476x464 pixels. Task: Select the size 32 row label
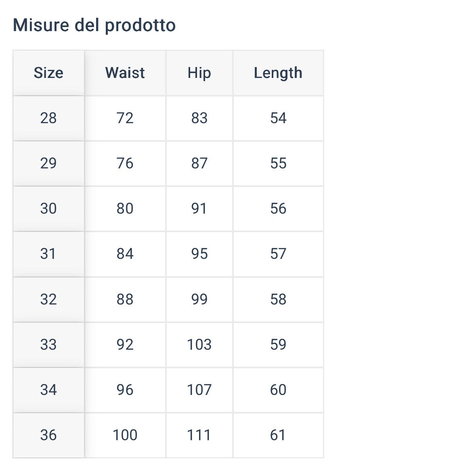[48, 299]
